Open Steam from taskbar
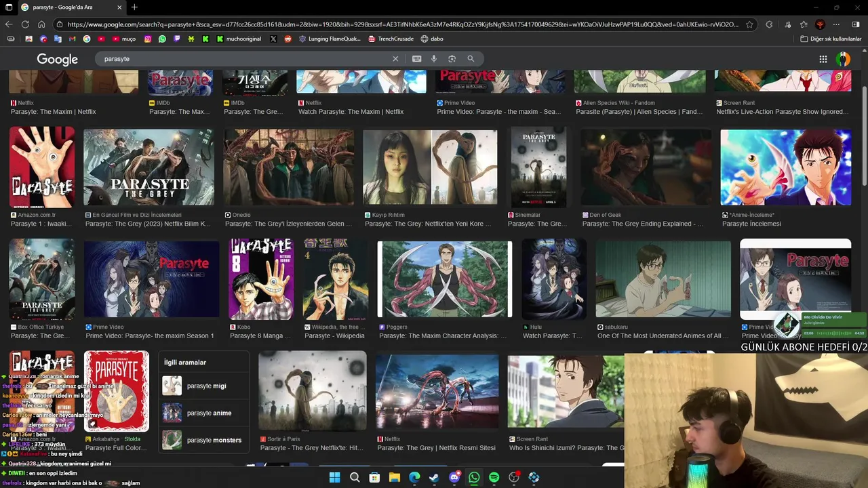868x488 pixels. point(434,477)
